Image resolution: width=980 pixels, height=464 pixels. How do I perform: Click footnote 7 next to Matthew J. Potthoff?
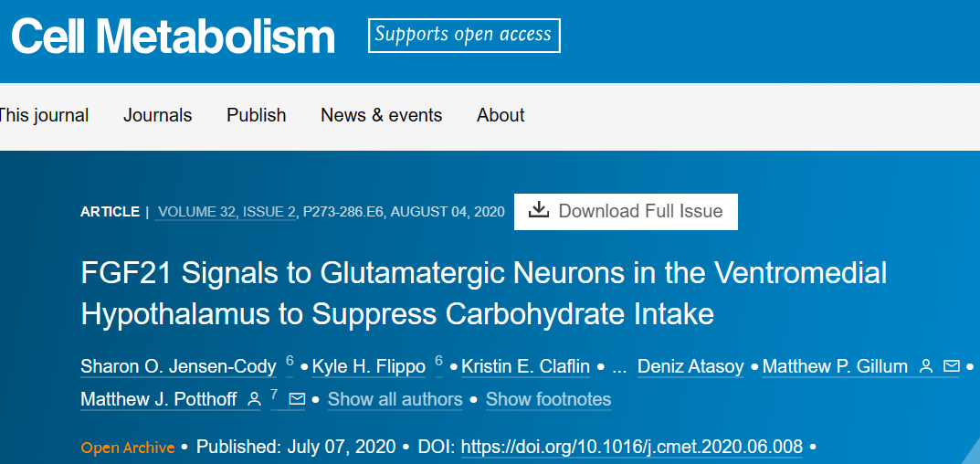point(274,394)
